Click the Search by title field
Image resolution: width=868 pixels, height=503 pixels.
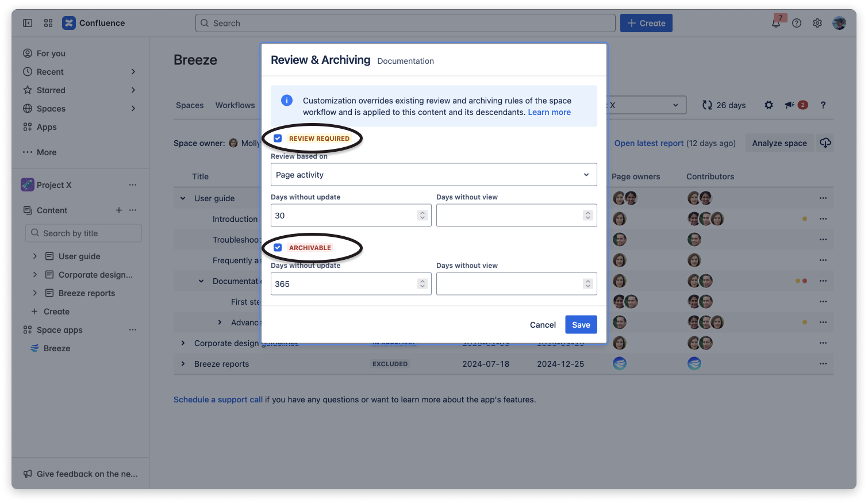coord(83,233)
